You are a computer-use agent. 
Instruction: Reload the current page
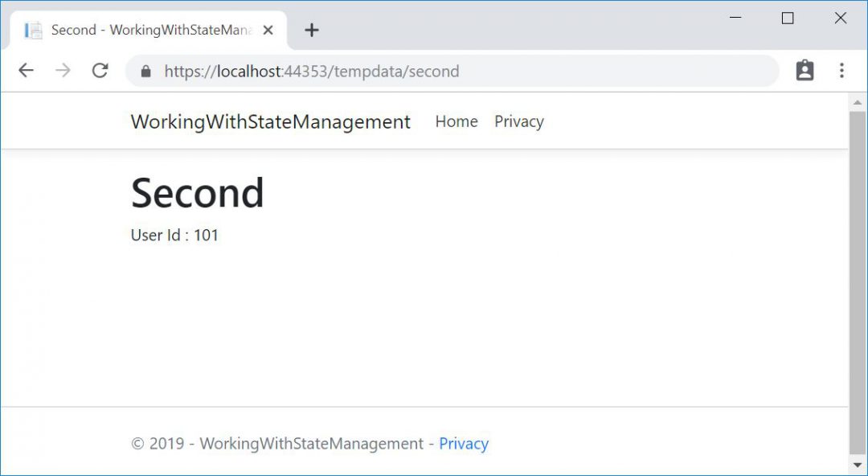pos(100,71)
